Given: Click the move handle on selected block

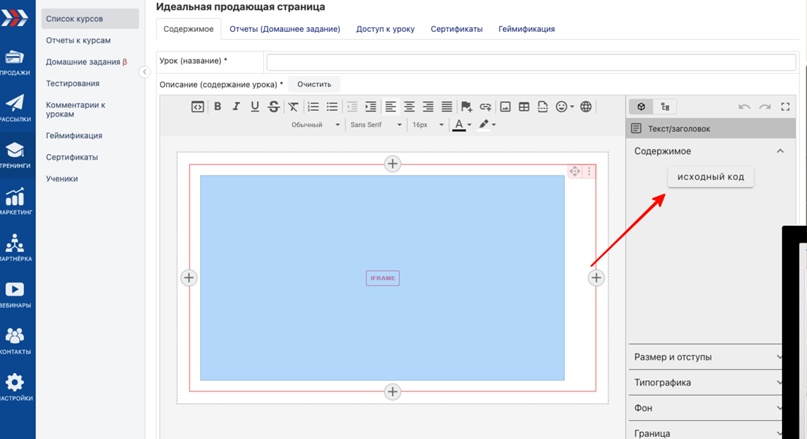Looking at the screenshot, I should tap(575, 171).
